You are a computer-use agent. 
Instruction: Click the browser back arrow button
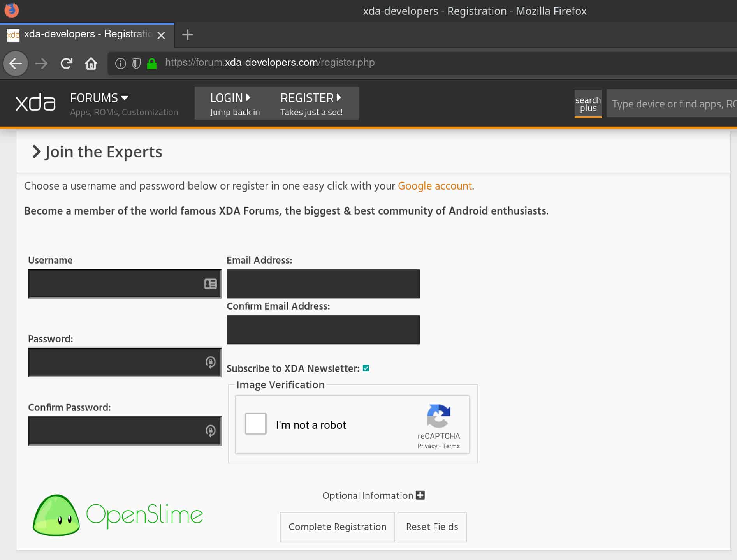[16, 63]
